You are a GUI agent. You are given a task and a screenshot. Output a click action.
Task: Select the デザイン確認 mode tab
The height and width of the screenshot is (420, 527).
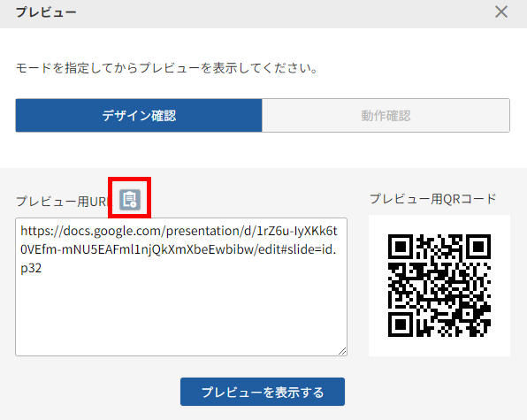139,115
